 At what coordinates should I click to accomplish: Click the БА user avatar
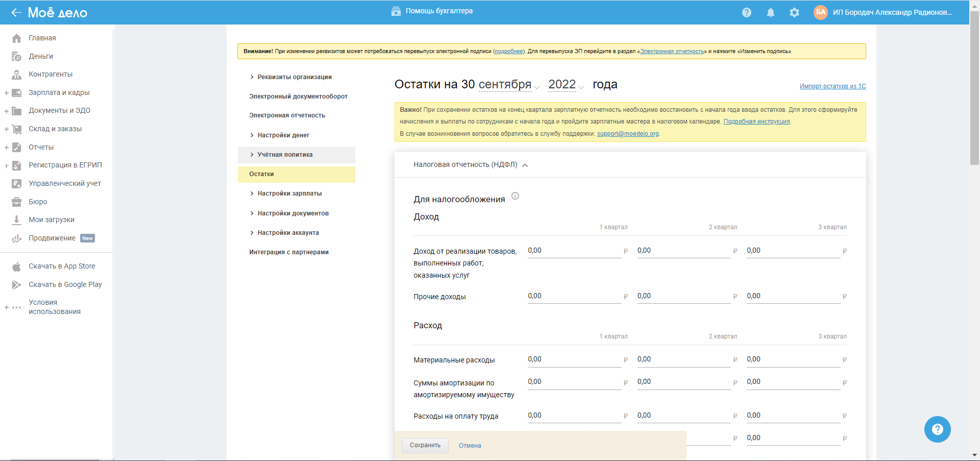click(820, 12)
